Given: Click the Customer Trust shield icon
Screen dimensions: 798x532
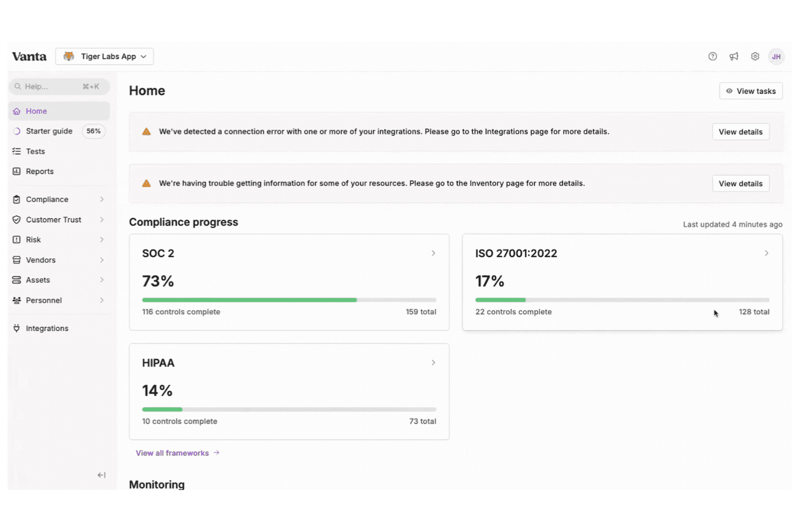Looking at the screenshot, I should (x=17, y=219).
